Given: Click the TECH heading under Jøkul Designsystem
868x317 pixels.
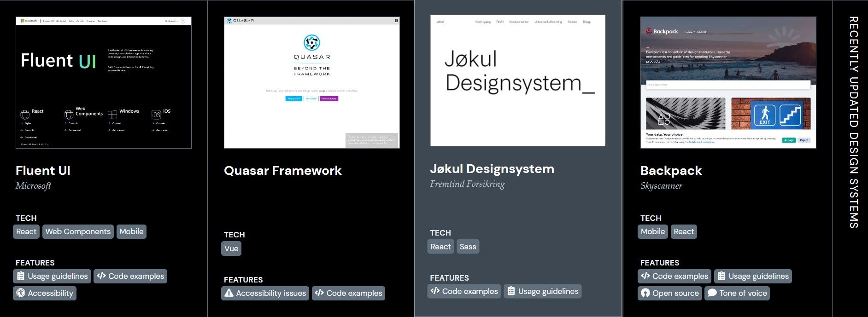Looking at the screenshot, I should [440, 233].
